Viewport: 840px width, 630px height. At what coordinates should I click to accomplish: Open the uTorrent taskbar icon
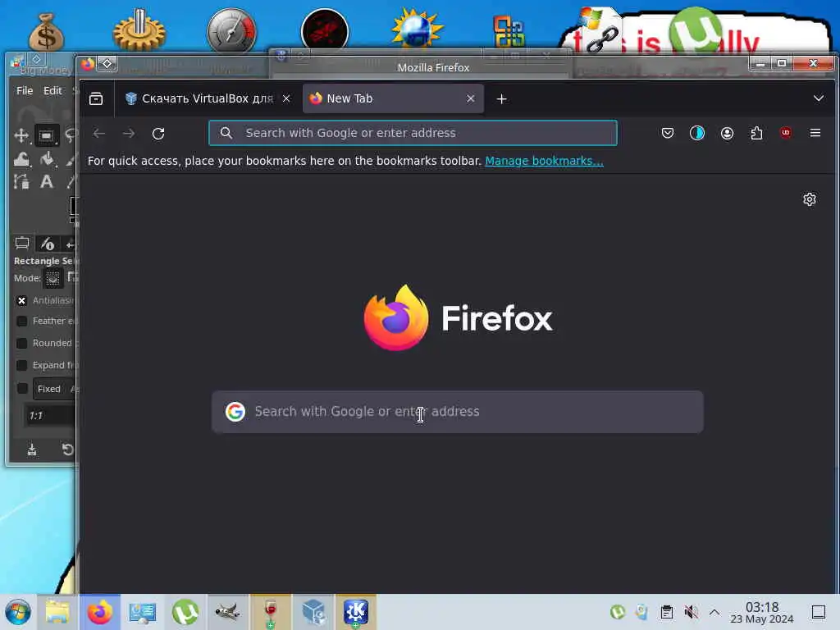185,612
